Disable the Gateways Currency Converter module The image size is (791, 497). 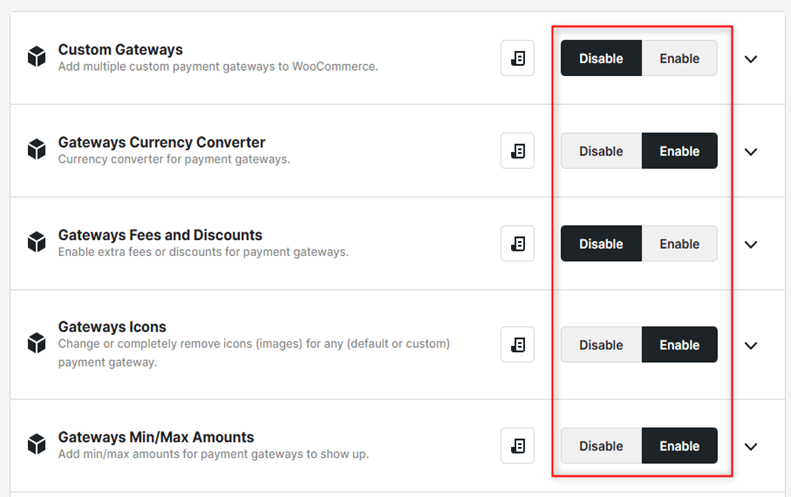point(601,151)
